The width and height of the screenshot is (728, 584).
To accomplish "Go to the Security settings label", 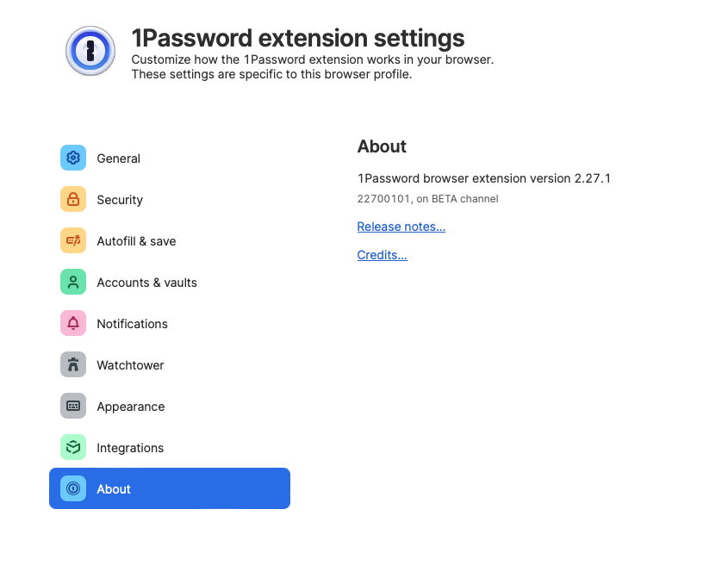I will (120, 200).
